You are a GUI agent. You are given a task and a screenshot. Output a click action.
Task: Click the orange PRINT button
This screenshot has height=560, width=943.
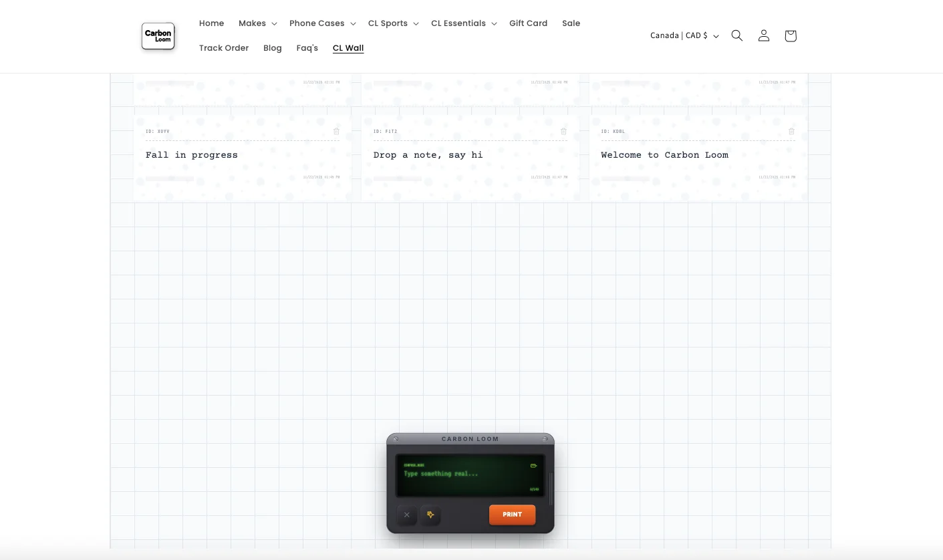coord(512,515)
